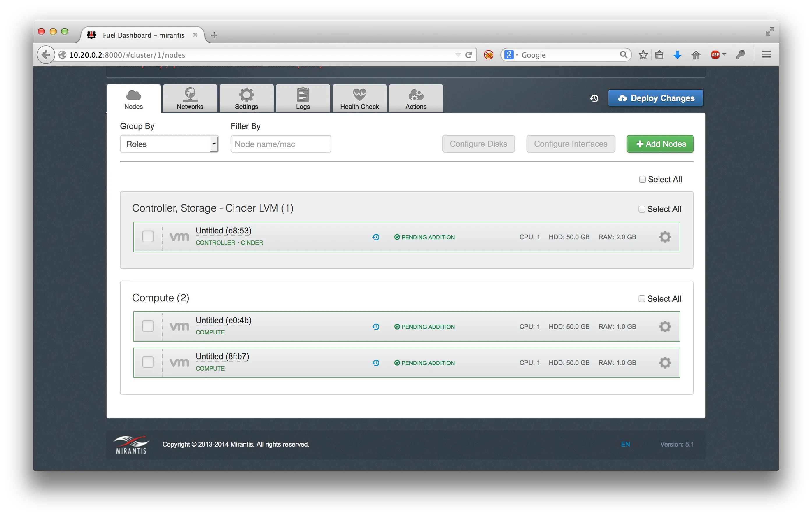This screenshot has width=812, height=517.
Task: Reload page using the refresh icon
Action: pos(468,55)
